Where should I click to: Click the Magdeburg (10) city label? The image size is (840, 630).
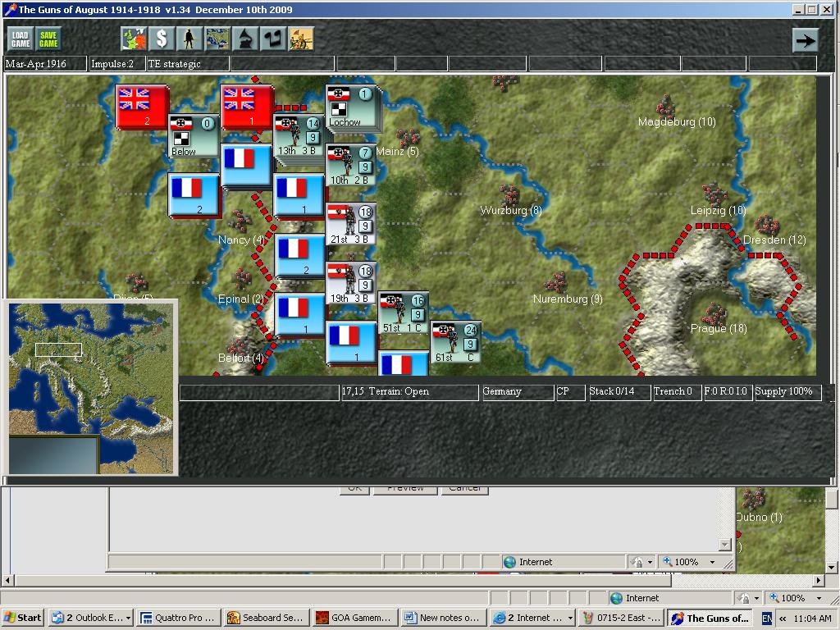(x=677, y=122)
